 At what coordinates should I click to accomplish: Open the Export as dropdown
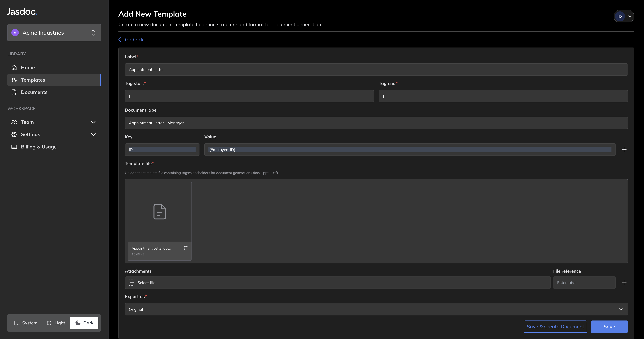pos(376,309)
